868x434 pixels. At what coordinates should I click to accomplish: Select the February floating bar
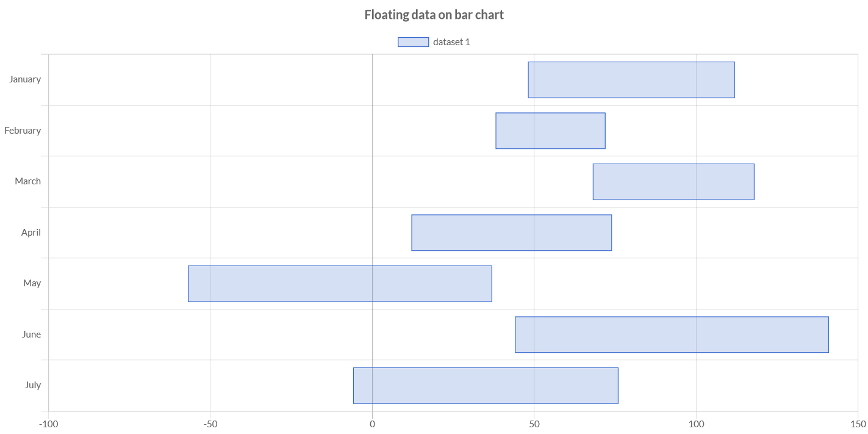point(550,131)
